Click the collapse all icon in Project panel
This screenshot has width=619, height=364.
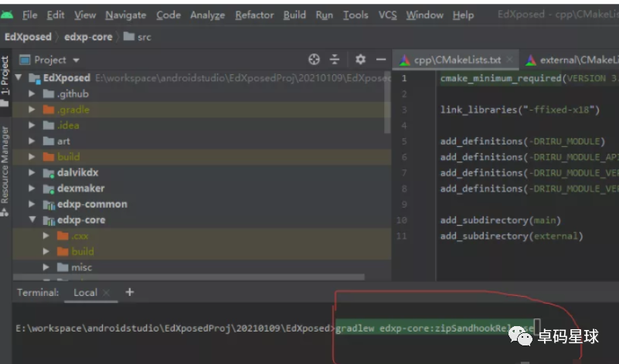coord(335,60)
